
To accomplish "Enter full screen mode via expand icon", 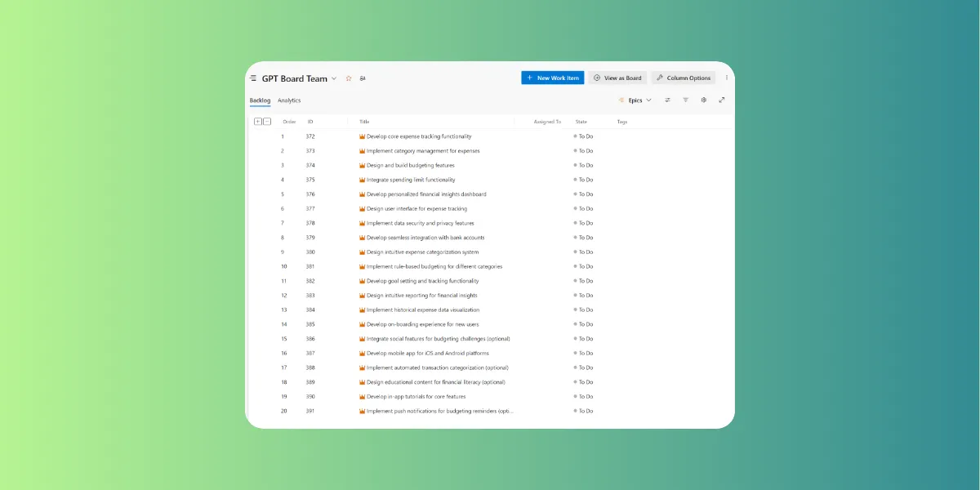I will tap(722, 100).
